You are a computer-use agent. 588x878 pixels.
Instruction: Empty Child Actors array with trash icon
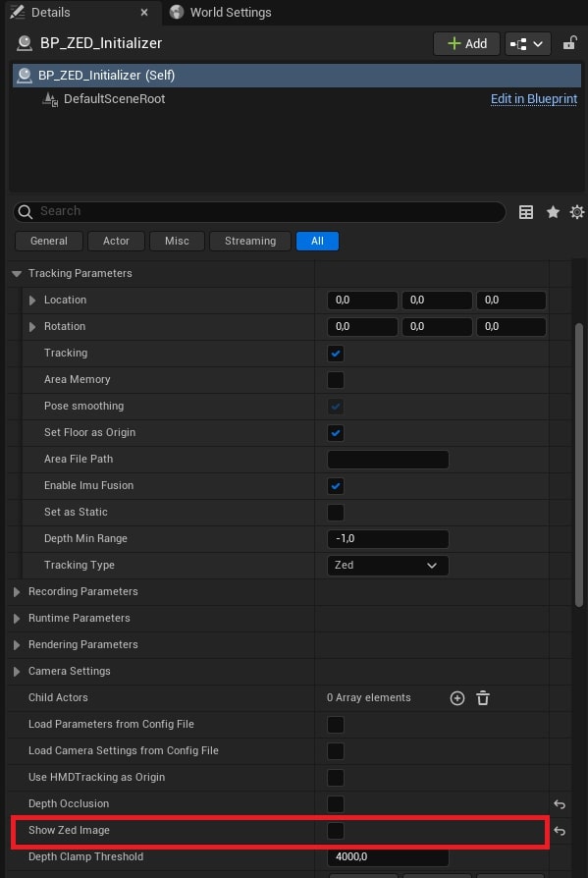pos(483,698)
